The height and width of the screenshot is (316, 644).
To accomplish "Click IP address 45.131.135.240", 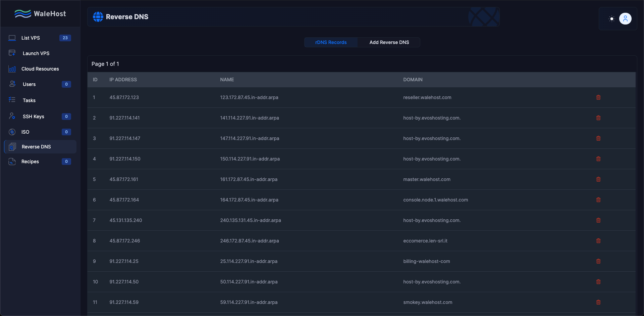I will pyautogui.click(x=126, y=220).
